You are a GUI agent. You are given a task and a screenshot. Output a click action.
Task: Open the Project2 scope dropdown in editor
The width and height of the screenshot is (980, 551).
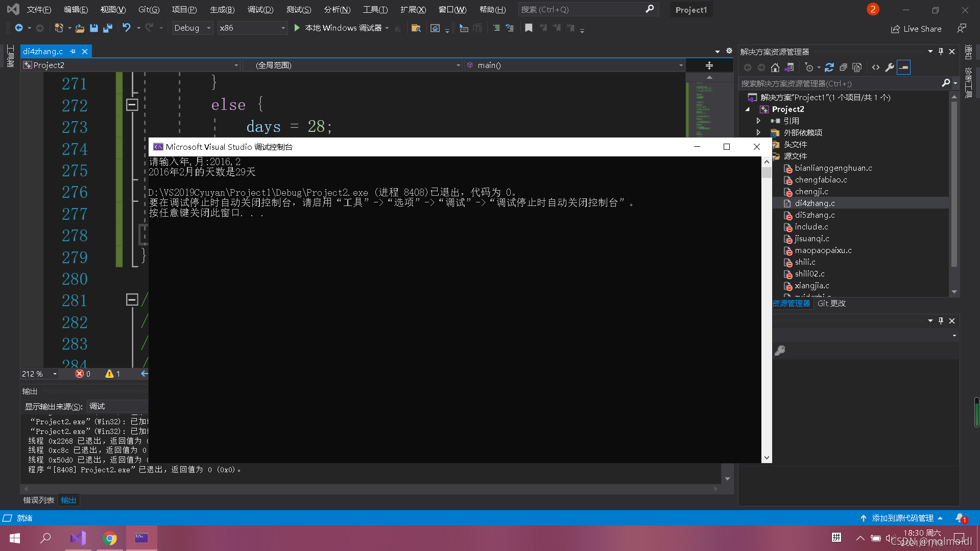pos(131,65)
